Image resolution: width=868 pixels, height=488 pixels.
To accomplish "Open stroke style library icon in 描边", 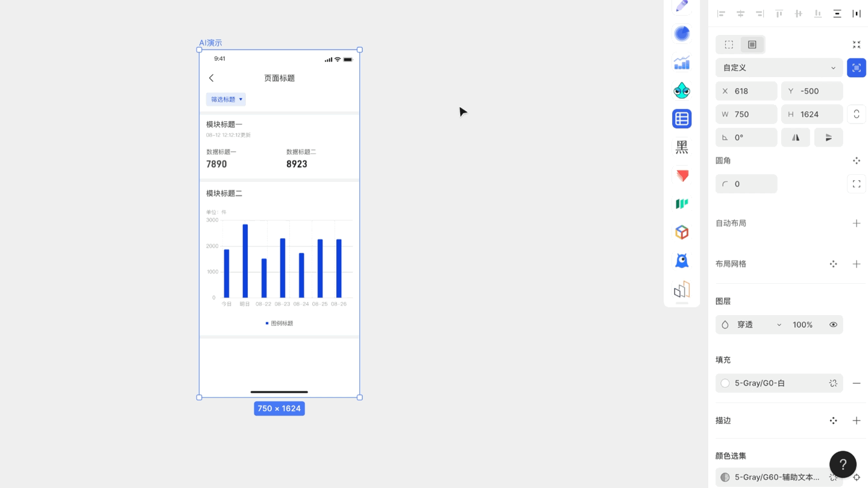I will click(x=833, y=421).
